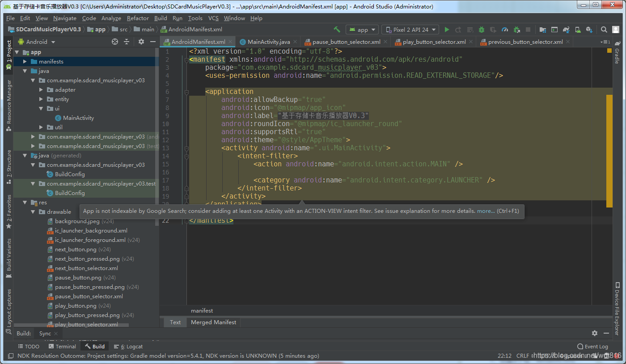Switch to the previous_button_selector.xml editor tab
Image resolution: width=626 pixels, height=364 pixels.
[525, 42]
